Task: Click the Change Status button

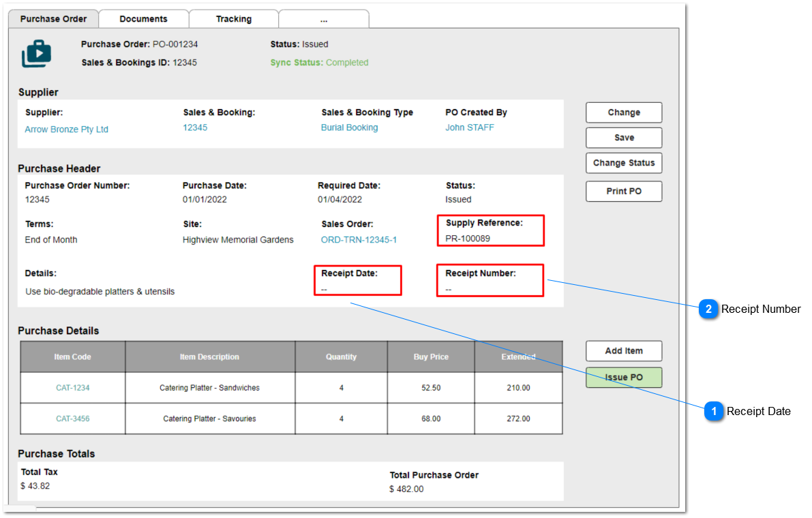Action: click(624, 163)
